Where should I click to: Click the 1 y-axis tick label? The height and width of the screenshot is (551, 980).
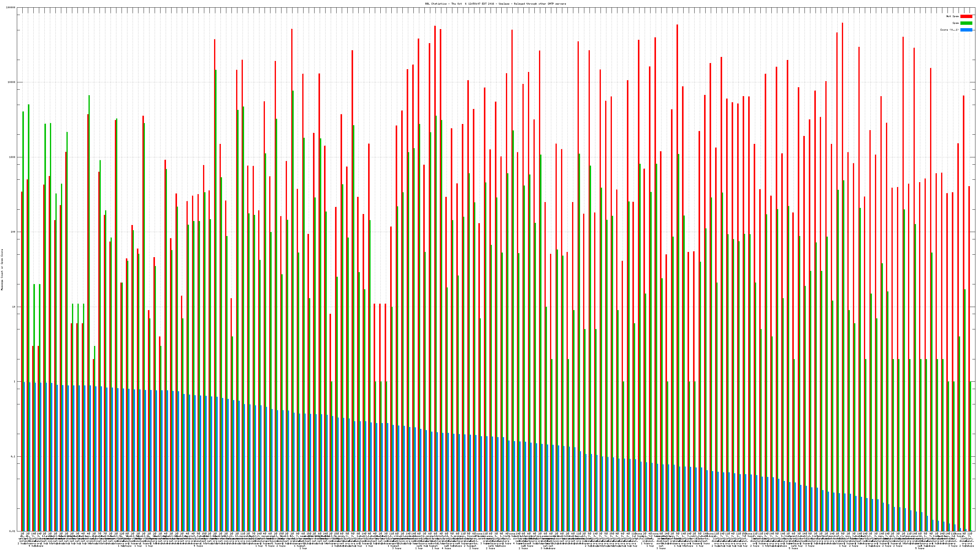click(15, 381)
